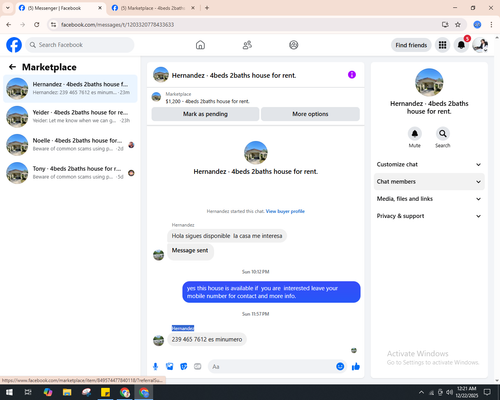Open Windows Start menu
This screenshot has width=500, height=400.
(x=9, y=392)
